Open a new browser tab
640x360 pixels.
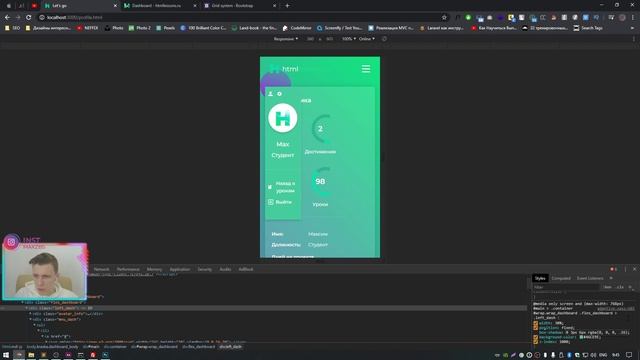(287, 6)
